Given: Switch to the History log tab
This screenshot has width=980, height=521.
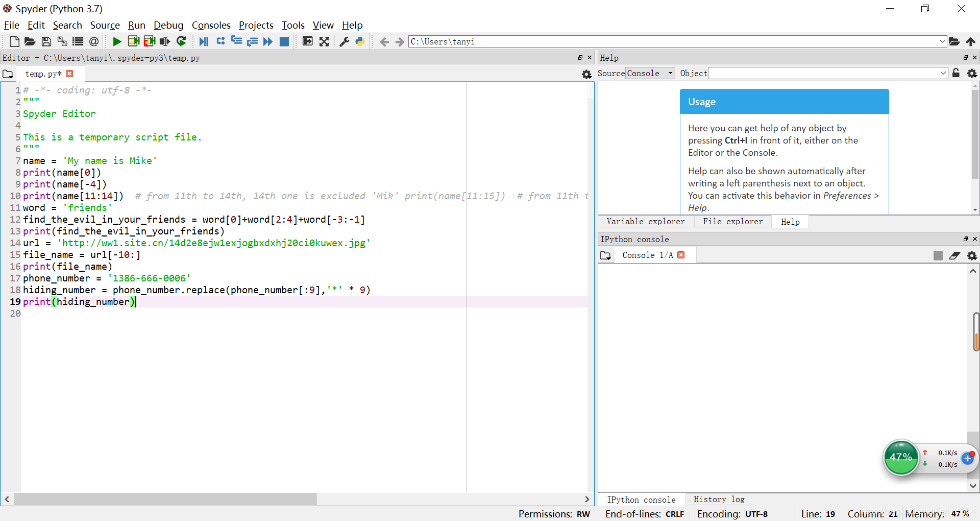Looking at the screenshot, I should pyautogui.click(x=719, y=499).
